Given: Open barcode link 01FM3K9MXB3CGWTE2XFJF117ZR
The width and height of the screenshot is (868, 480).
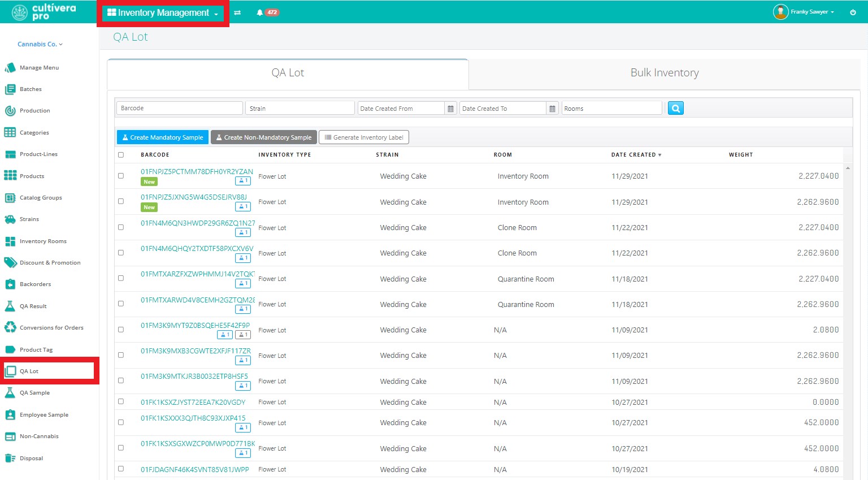Looking at the screenshot, I should (196, 351).
